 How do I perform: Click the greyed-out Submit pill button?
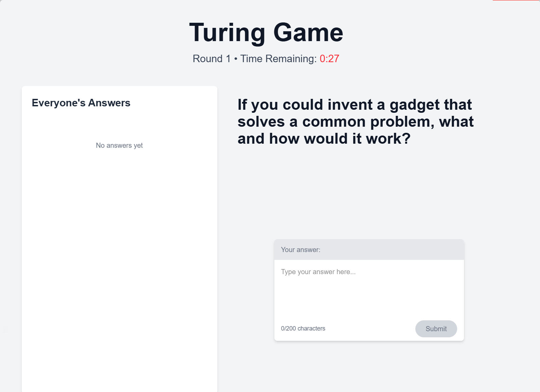pyautogui.click(x=436, y=328)
